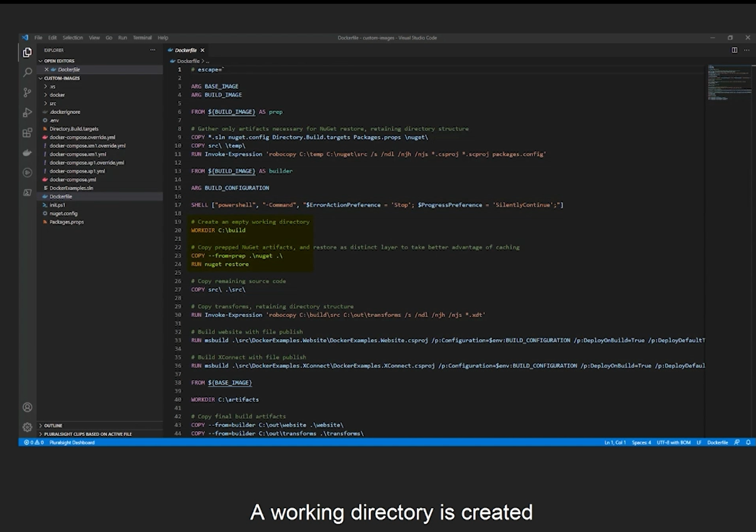Expand the src folder in explorer

click(x=53, y=103)
